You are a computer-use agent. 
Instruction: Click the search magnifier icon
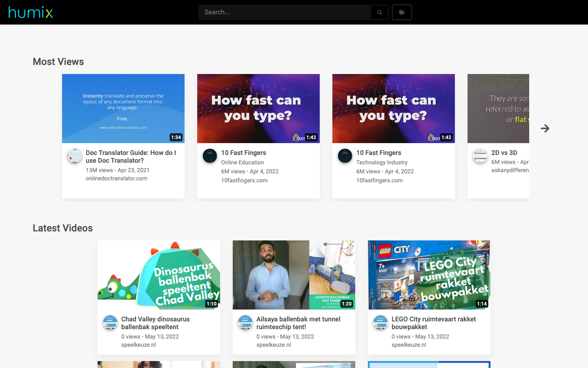click(x=380, y=12)
